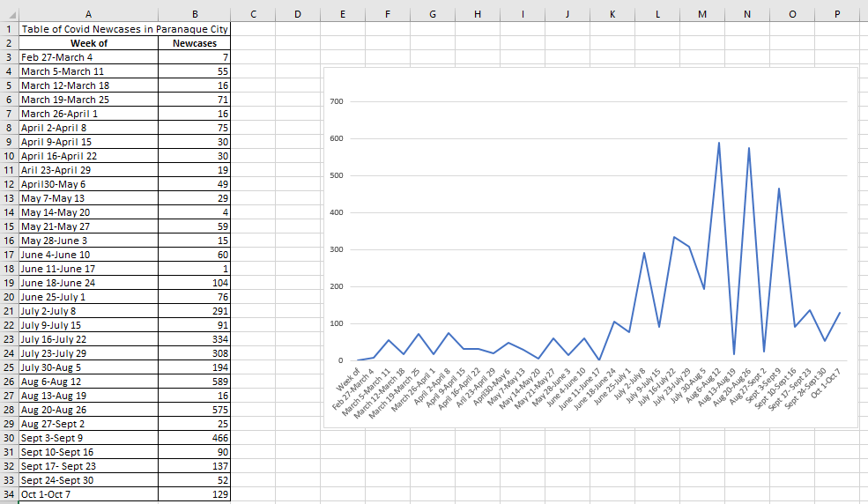Image resolution: width=868 pixels, height=504 pixels.
Task: Select column A header
Action: (x=89, y=14)
